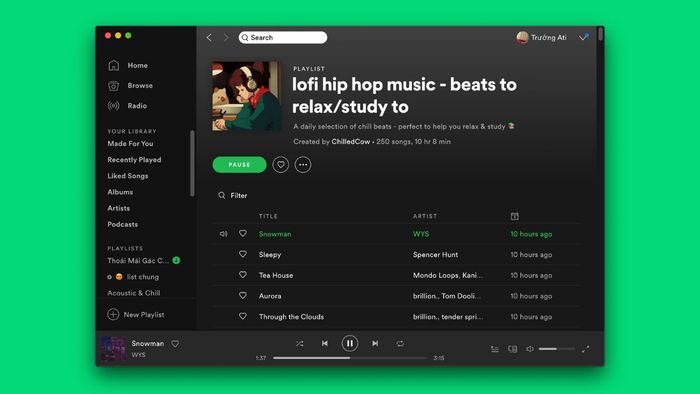The height and width of the screenshot is (394, 700).
Task: Seek on the song progress bar
Action: coord(350,358)
